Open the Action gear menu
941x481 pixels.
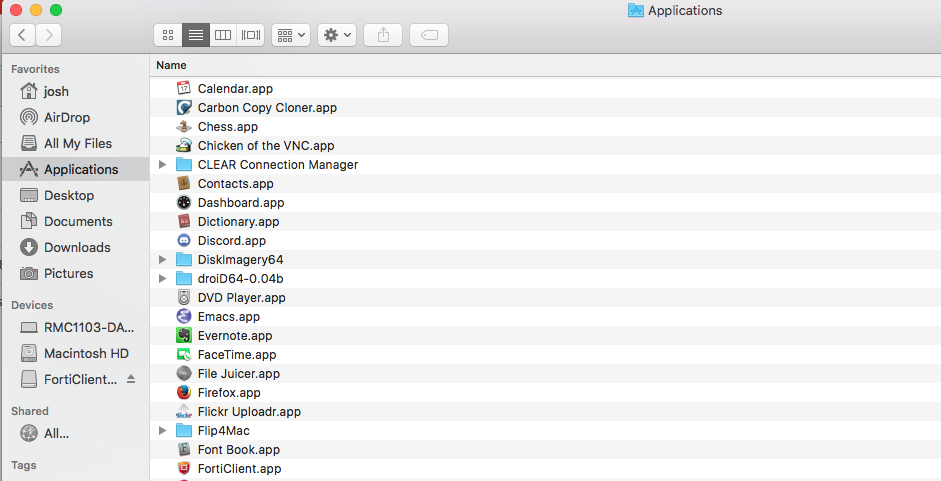[x=337, y=35]
